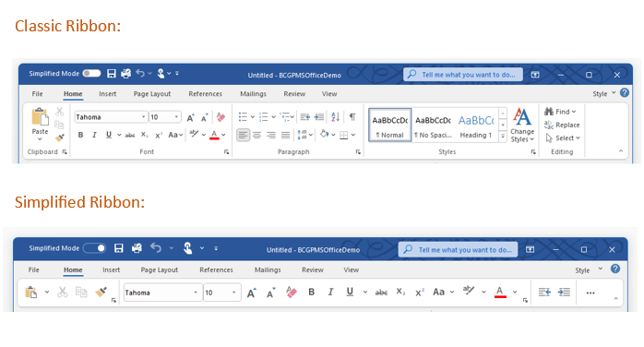Click red font color A in Simplified Ribbon
The image size is (644, 347).
coord(500,292)
